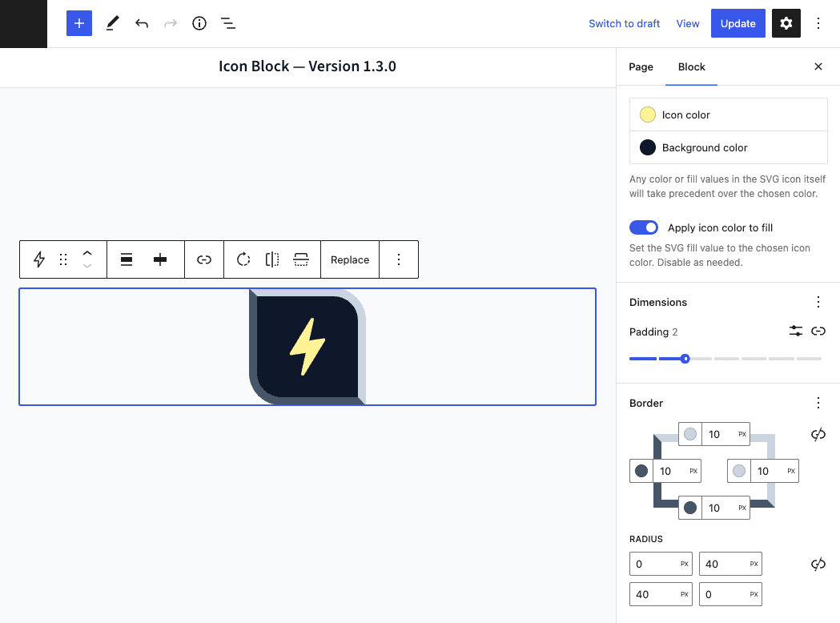Open the Icon color swatch
The width and height of the screenshot is (840, 623).
647,114
